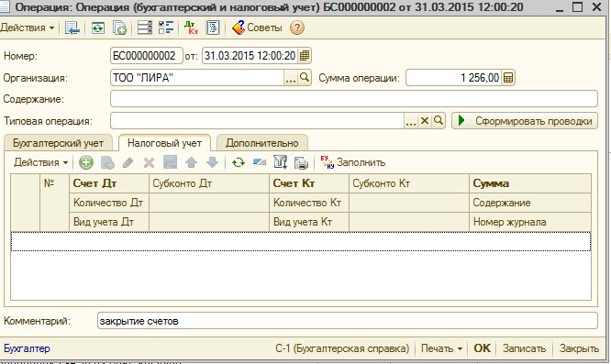This screenshot has height=364, width=611.
Task: Click the magnifier open button for Организация
Action: point(305,77)
